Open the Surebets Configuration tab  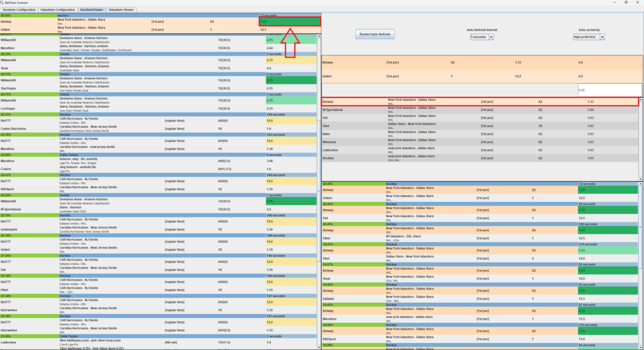click(x=19, y=9)
